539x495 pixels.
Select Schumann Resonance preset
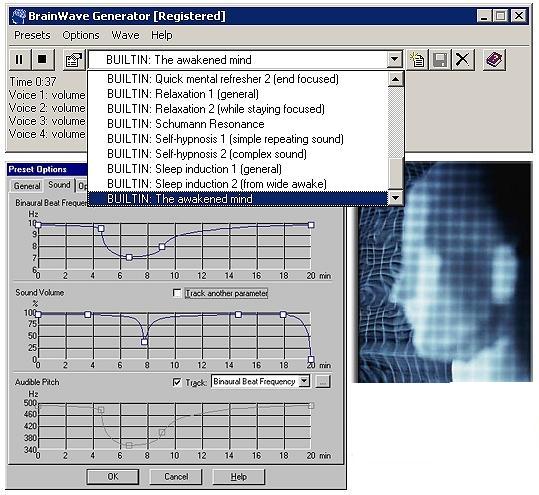point(238,124)
